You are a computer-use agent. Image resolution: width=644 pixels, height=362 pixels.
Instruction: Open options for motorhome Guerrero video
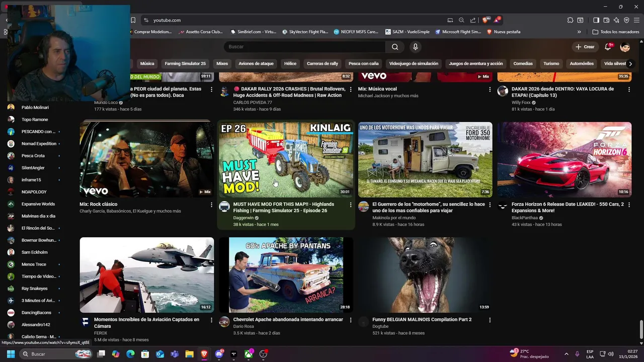(x=490, y=205)
